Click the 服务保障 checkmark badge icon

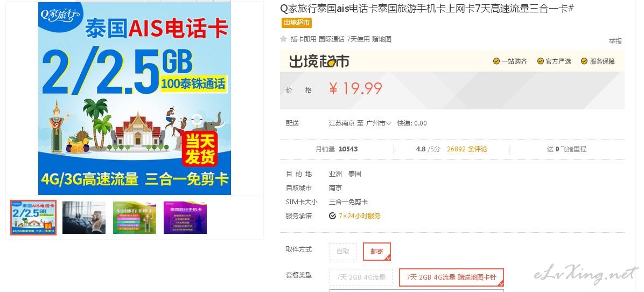584,61
